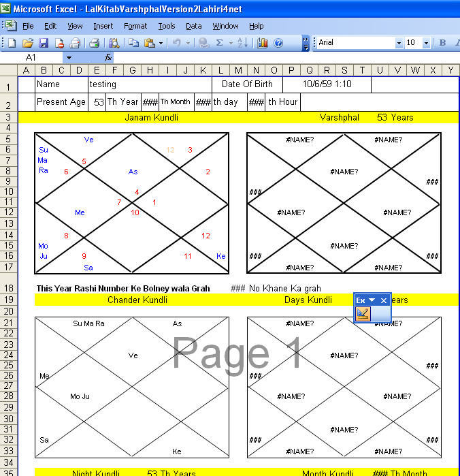Click the Insert Function fx icon
460x476 pixels.
click(108, 57)
